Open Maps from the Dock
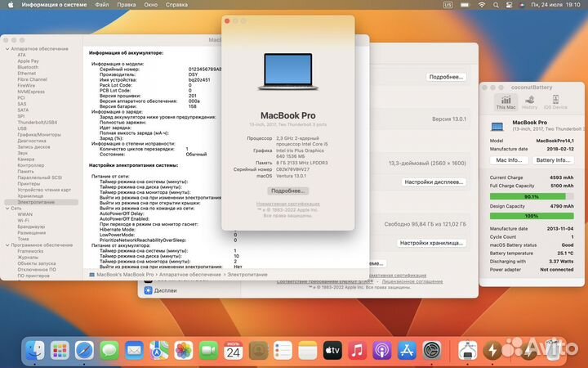588x368 pixels. click(x=159, y=350)
